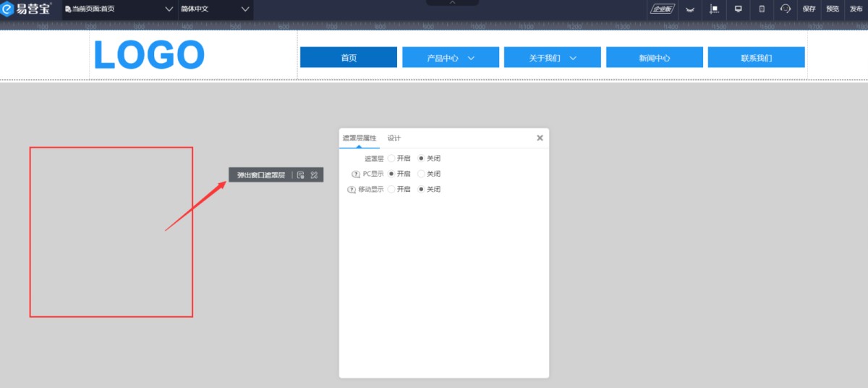
Task: Click the 企业版 edition badge
Action: tap(662, 9)
